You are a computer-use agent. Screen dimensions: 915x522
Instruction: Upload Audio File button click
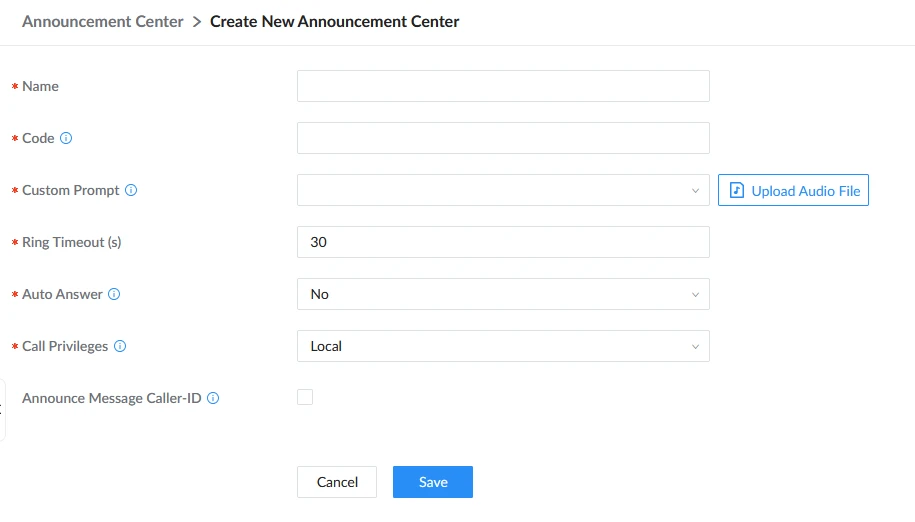click(x=793, y=190)
